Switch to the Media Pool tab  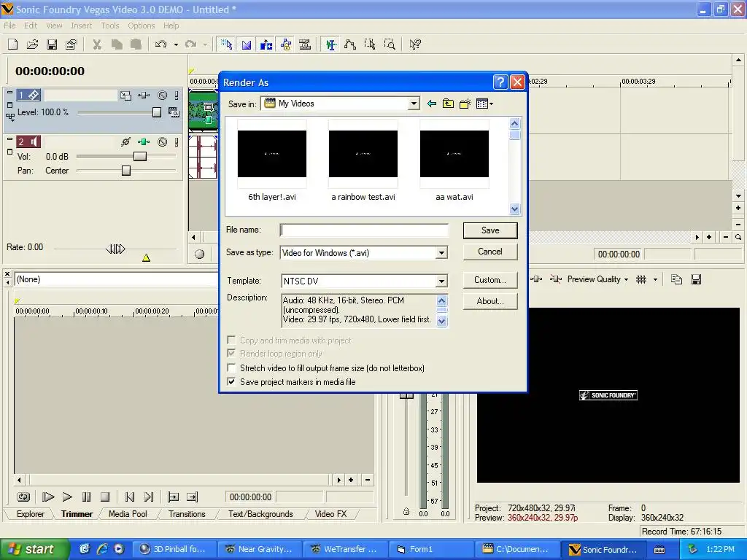(x=128, y=514)
